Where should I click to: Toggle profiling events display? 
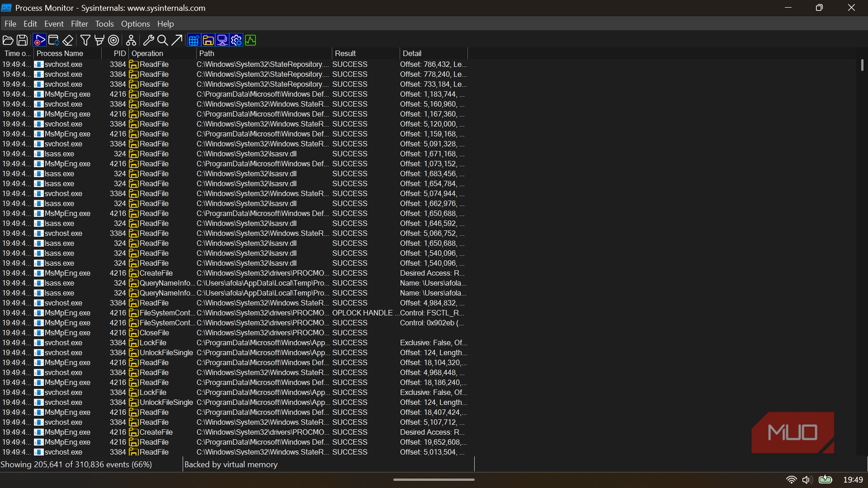coord(250,40)
